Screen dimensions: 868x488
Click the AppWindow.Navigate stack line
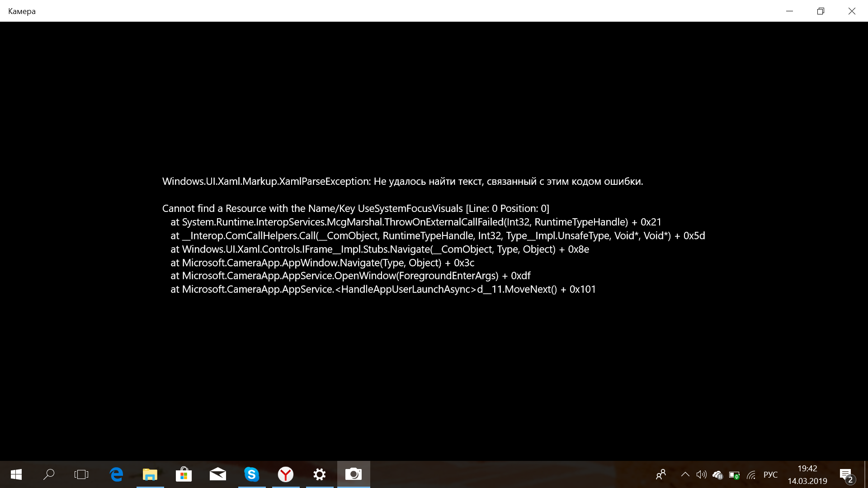pyautogui.click(x=322, y=263)
